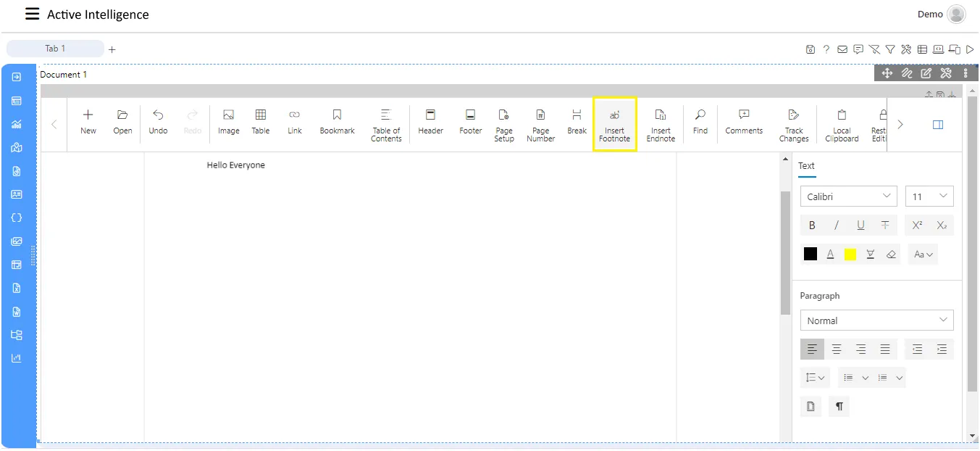Open the Calibri font family dropdown
The width and height of the screenshot is (980, 451).
(x=848, y=196)
